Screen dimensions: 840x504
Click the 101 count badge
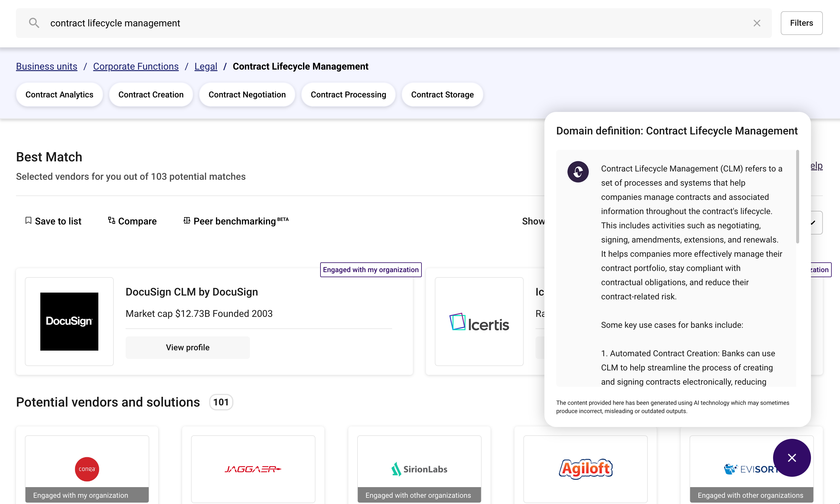pos(221,402)
